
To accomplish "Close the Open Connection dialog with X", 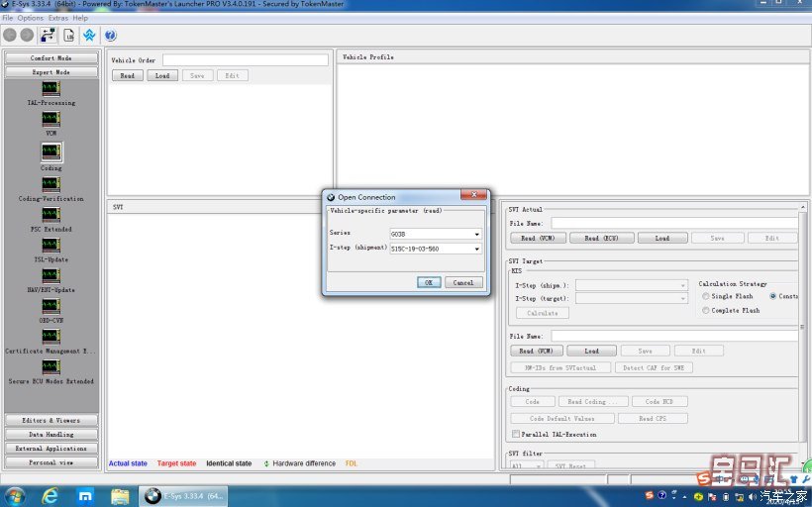I will pyautogui.click(x=473, y=195).
